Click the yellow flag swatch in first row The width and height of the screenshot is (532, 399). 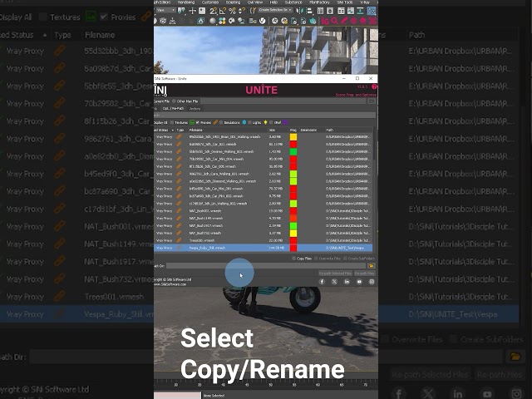[293, 136]
